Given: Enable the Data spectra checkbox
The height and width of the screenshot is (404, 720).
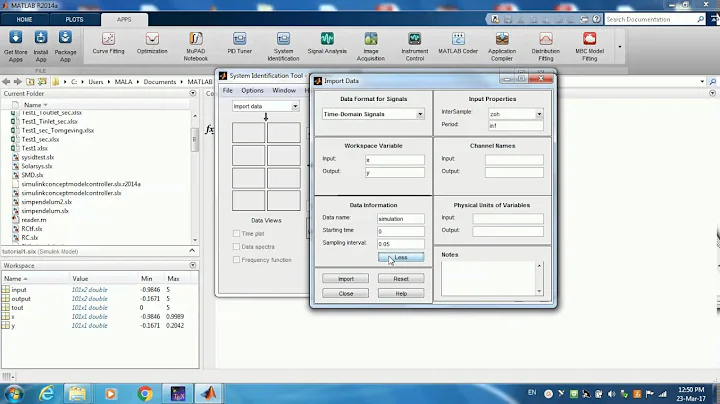Looking at the screenshot, I should click(236, 247).
